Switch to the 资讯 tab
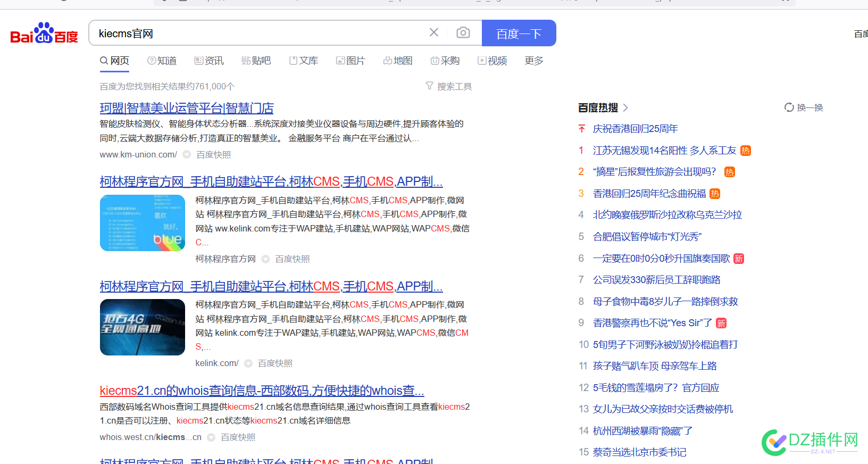 209,61
